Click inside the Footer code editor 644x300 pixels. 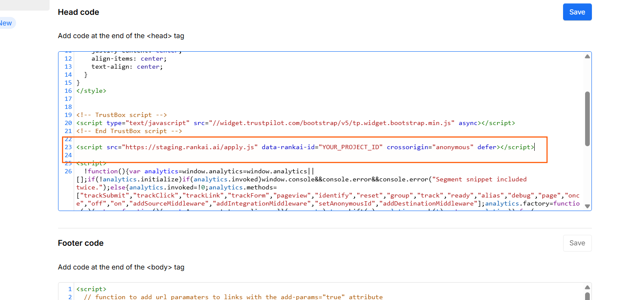click(x=254, y=292)
